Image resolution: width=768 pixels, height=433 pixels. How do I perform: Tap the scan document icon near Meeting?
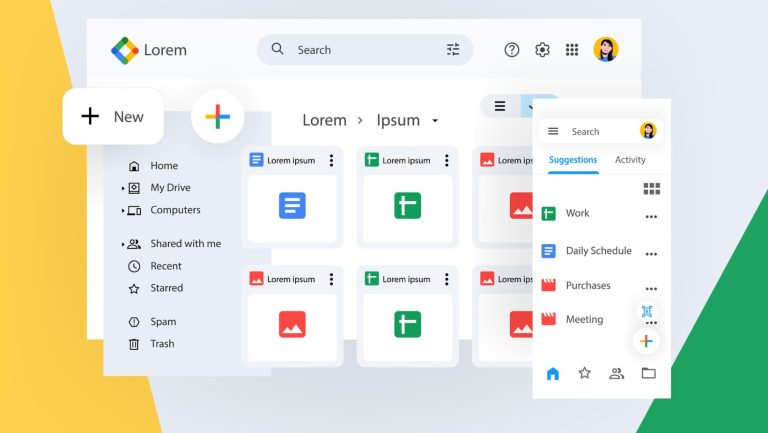(x=647, y=311)
